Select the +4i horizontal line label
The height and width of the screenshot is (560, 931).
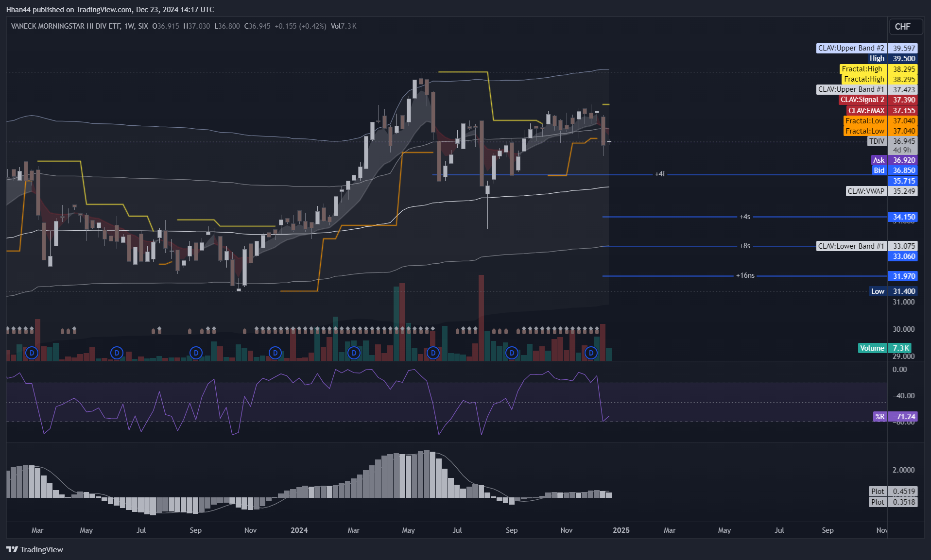tap(660, 174)
